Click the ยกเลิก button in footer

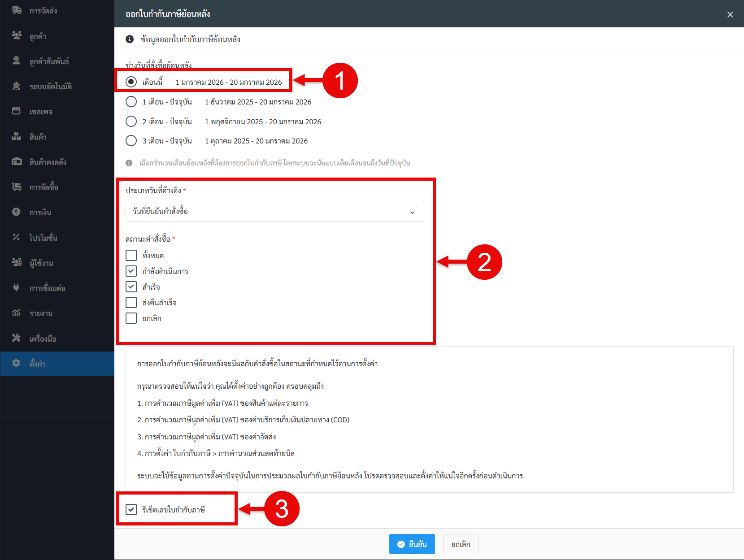(x=461, y=544)
